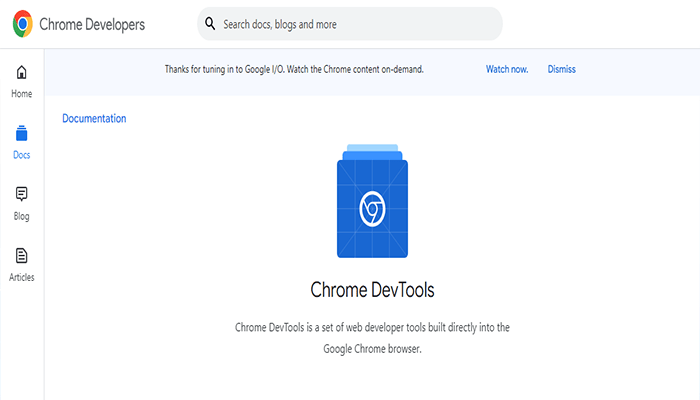Click the Chrome logo icon
Screen dimensions: 700x400
pyautogui.click(x=23, y=24)
